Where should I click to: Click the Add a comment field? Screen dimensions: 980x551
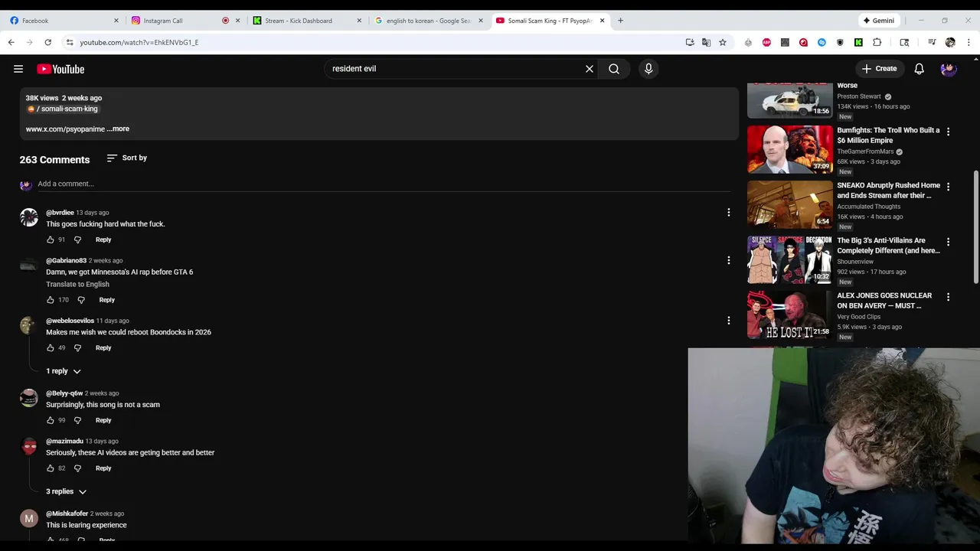(384, 184)
